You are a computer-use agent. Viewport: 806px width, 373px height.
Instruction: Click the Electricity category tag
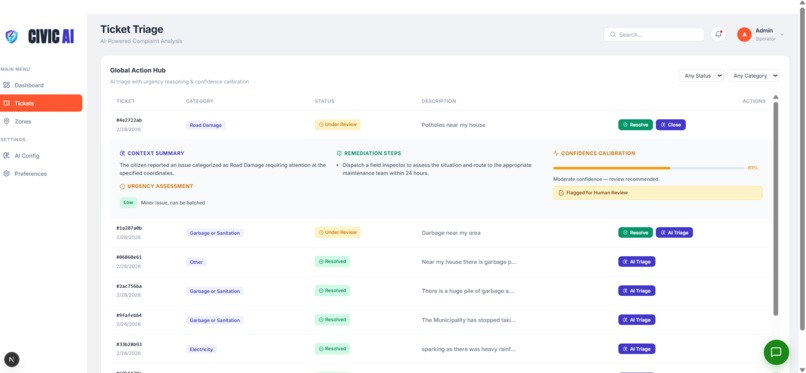(x=202, y=349)
